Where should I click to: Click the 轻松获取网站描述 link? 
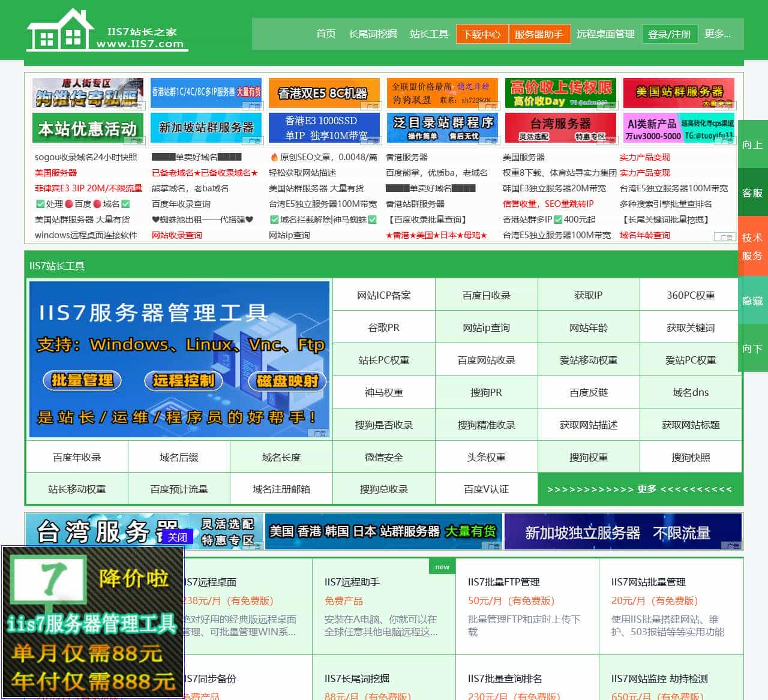pyautogui.click(x=302, y=173)
